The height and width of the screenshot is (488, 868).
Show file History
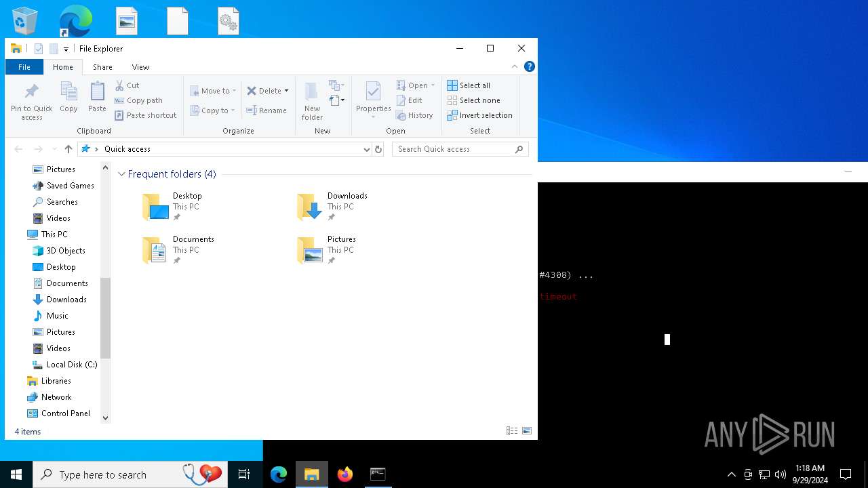(x=414, y=115)
